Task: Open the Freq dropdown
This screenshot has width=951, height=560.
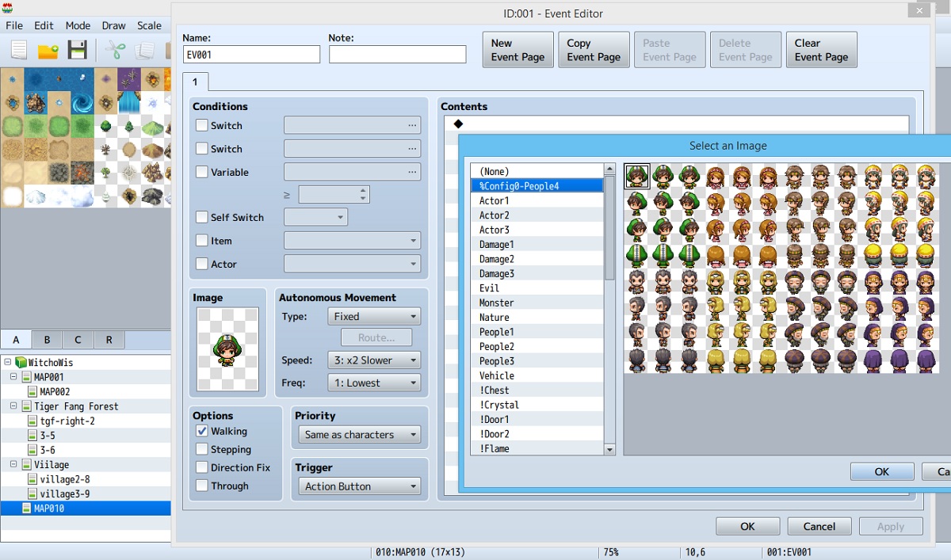Action: pyautogui.click(x=374, y=383)
